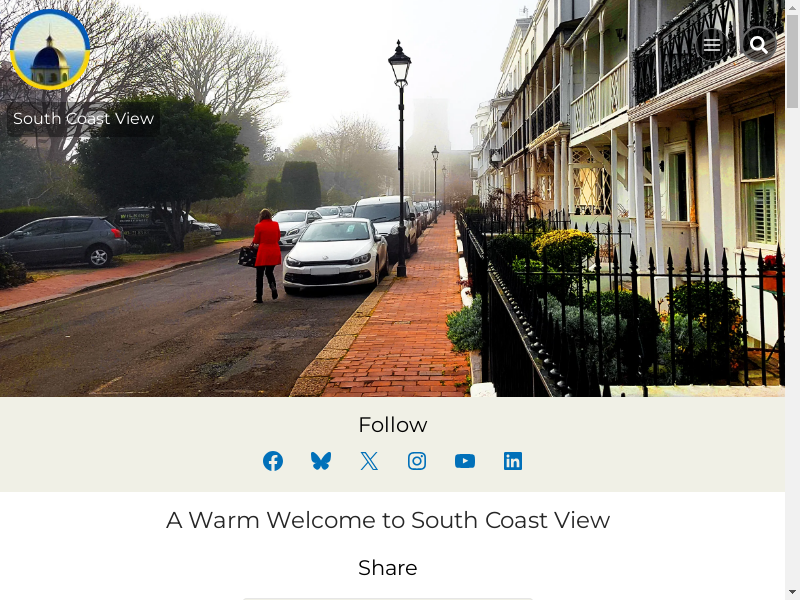This screenshot has width=800, height=600.
Task: Open the search magnifier icon
Action: click(759, 45)
